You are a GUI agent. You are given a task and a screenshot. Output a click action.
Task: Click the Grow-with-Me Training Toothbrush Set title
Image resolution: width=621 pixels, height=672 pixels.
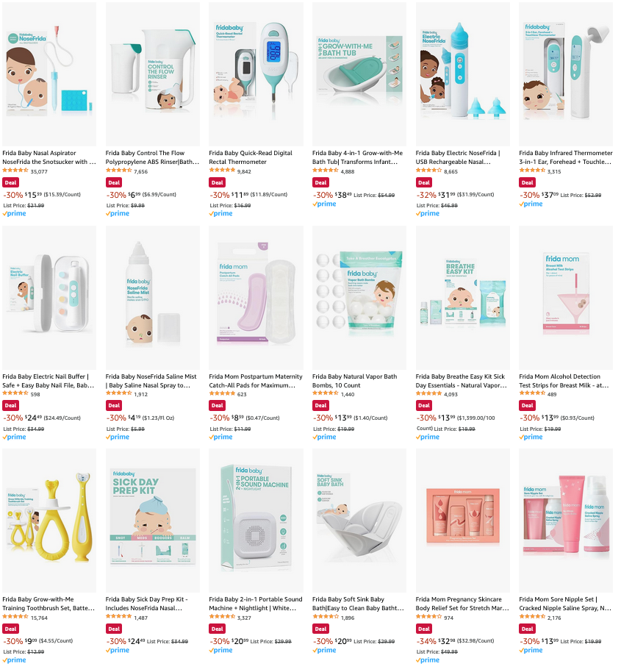coord(49,604)
